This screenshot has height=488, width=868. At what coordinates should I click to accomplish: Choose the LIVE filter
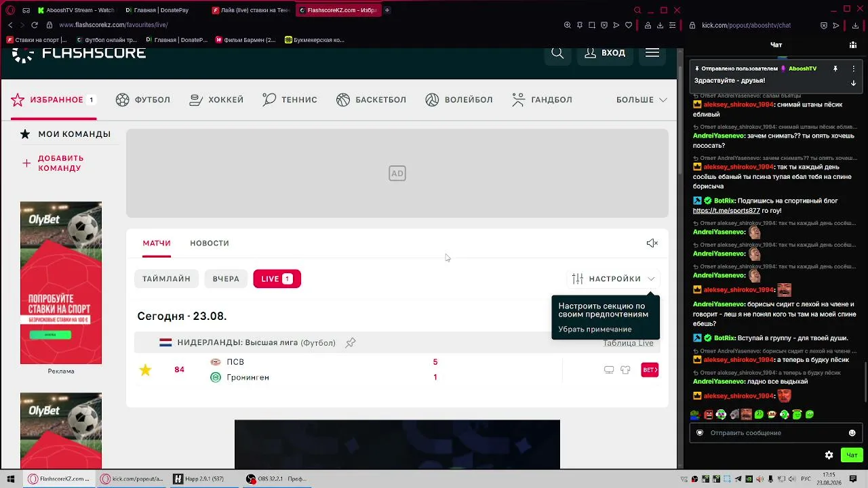click(x=277, y=279)
